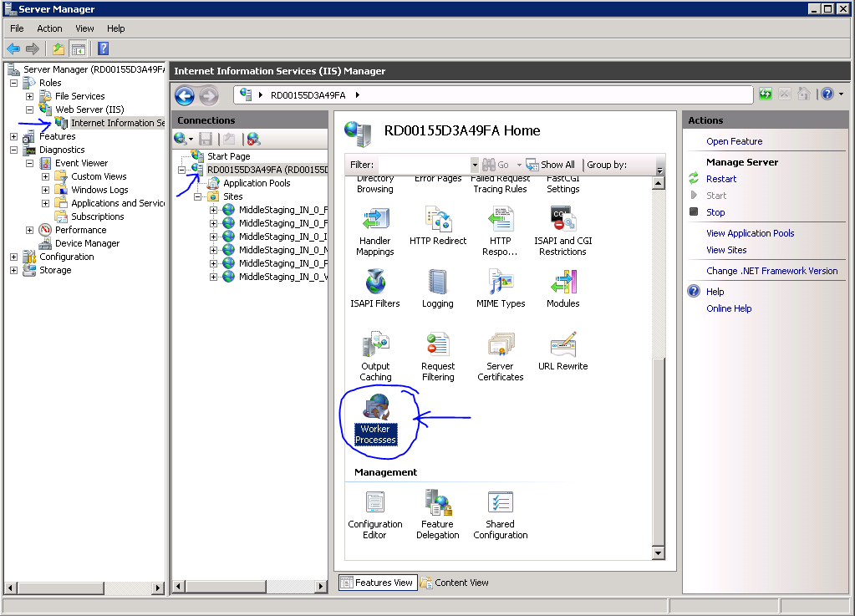855x616 pixels.
Task: Select Windows Logs in tree
Action: [99, 190]
